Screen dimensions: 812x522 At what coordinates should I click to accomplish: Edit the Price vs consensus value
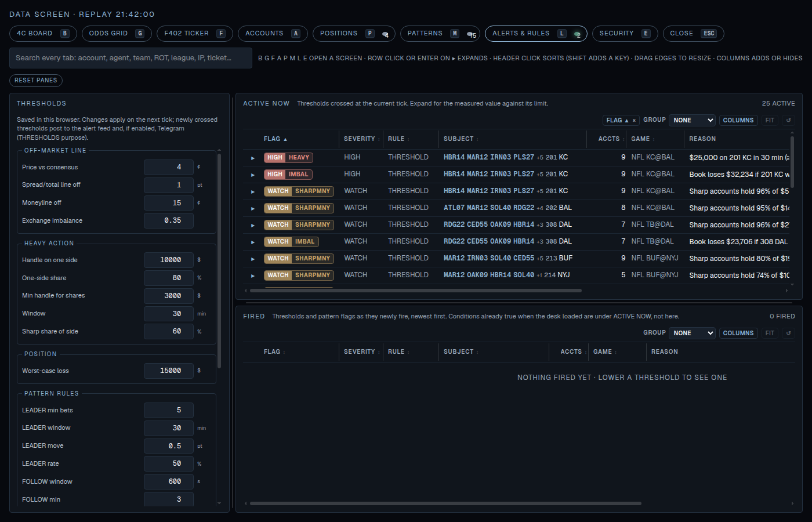pyautogui.click(x=168, y=167)
